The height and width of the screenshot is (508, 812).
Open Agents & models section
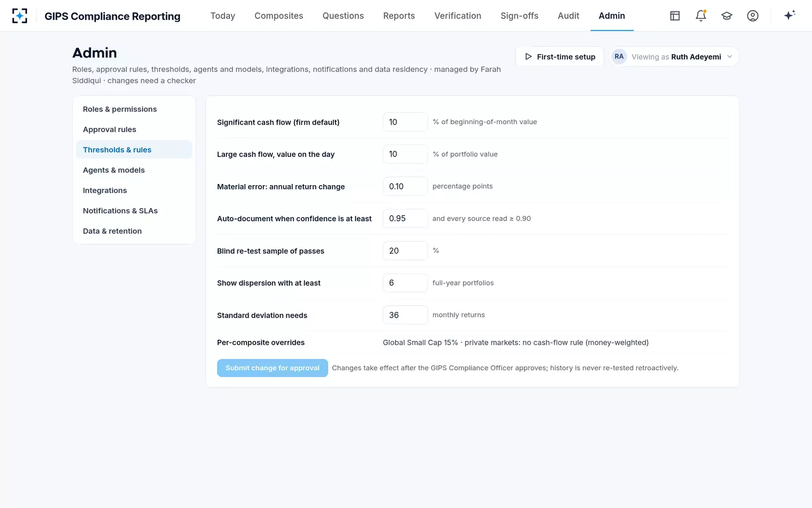click(134, 170)
